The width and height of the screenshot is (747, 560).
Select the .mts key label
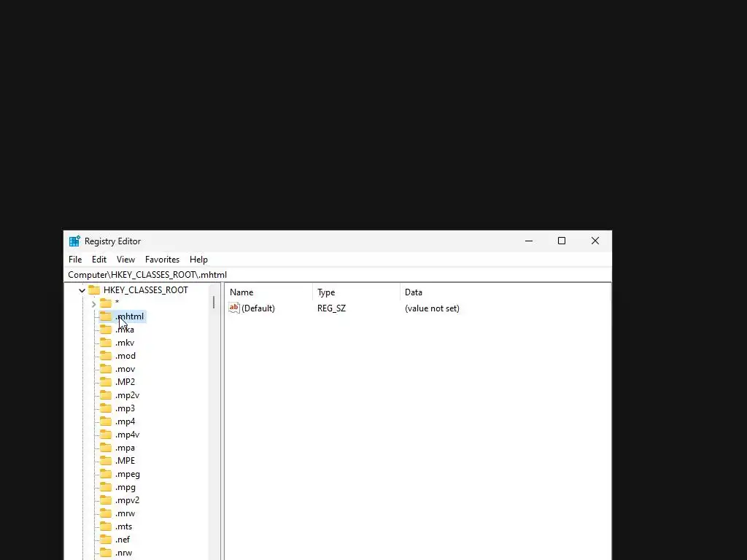point(124,526)
